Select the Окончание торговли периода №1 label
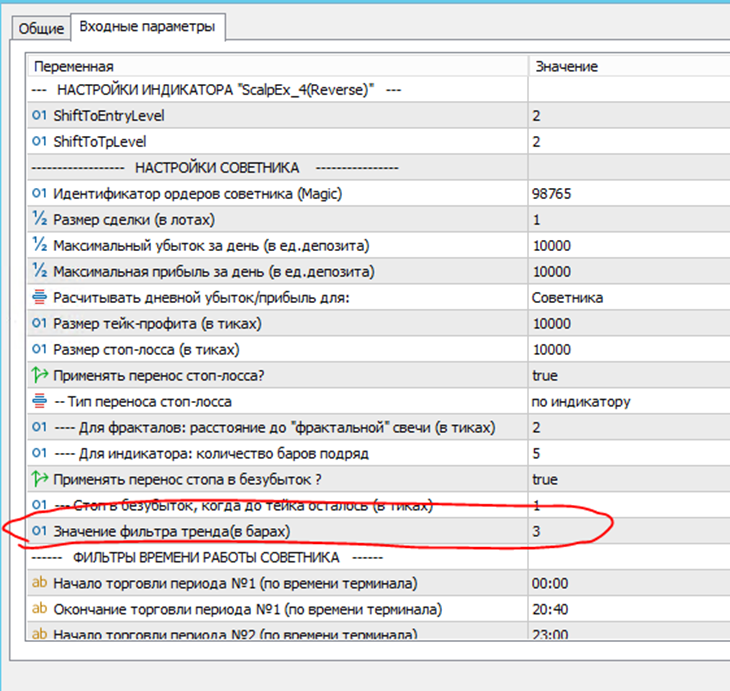 pyautogui.click(x=247, y=610)
